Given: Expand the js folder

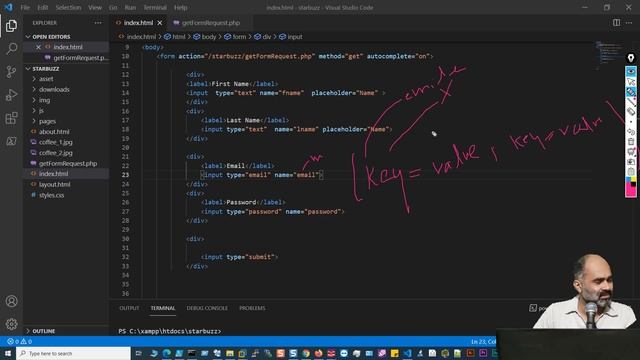Looking at the screenshot, I should tap(41, 111).
